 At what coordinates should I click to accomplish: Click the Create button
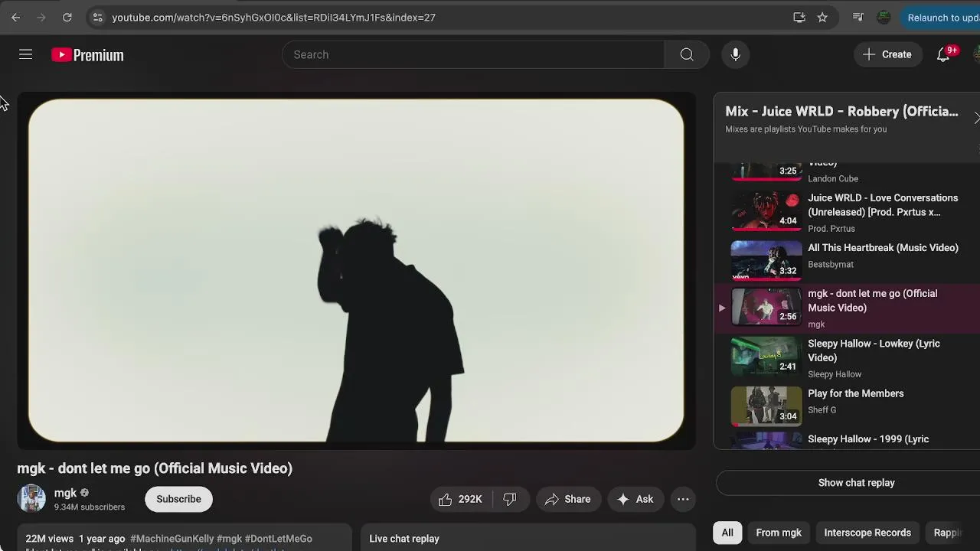[887, 54]
